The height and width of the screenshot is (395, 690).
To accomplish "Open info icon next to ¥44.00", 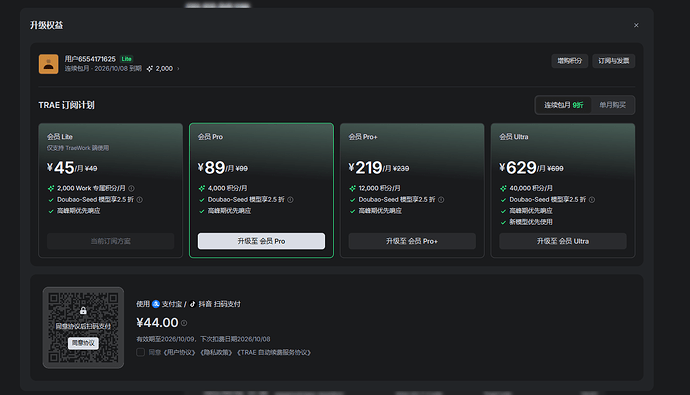I will pos(184,323).
